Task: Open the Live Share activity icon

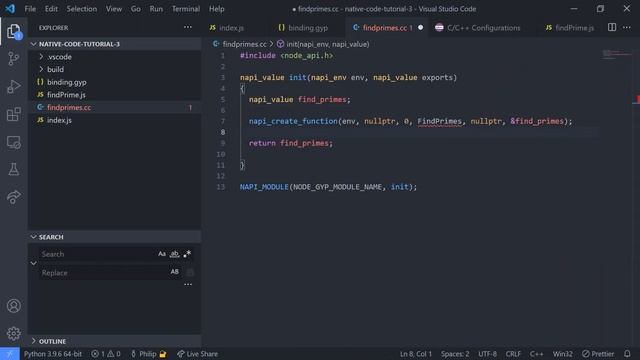Action: point(13,197)
